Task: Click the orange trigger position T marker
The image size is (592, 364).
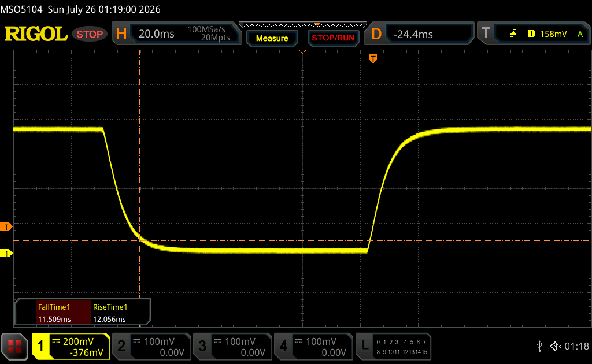Action: coord(373,58)
